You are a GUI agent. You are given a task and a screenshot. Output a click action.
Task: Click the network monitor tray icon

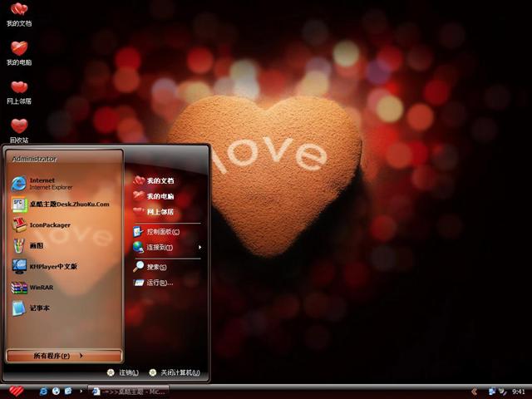[x=491, y=392]
